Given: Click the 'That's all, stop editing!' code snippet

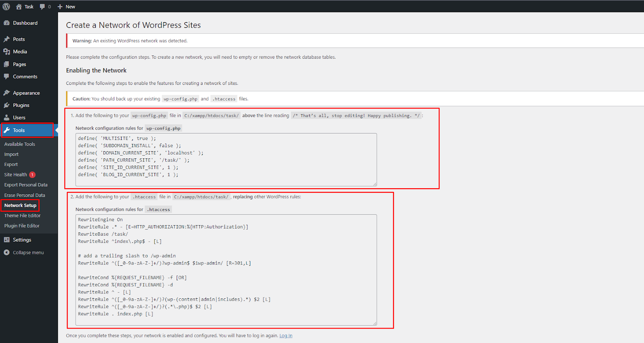Looking at the screenshot, I should pyautogui.click(x=356, y=115).
